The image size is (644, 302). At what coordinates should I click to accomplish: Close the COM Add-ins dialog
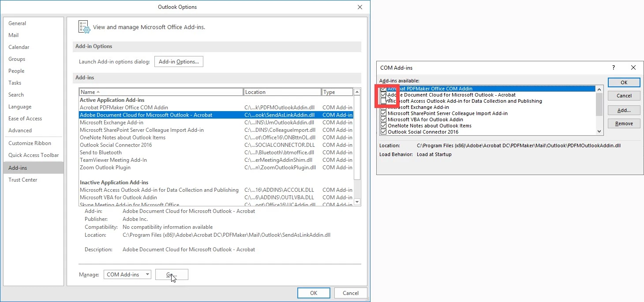633,68
